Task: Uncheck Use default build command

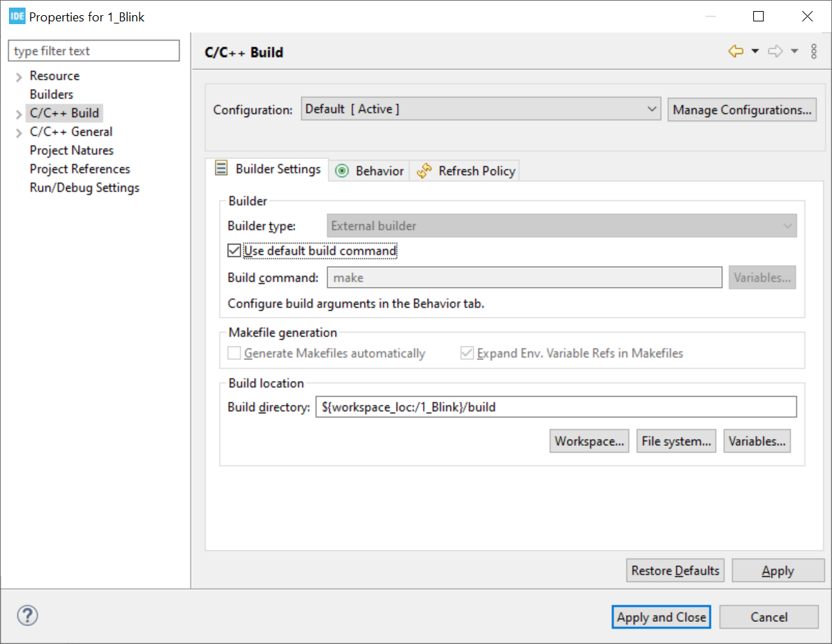Action: pos(234,251)
